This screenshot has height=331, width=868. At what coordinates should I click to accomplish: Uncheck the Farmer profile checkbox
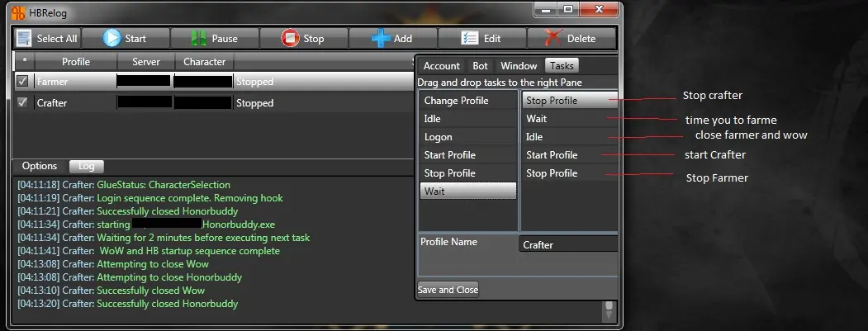[23, 82]
